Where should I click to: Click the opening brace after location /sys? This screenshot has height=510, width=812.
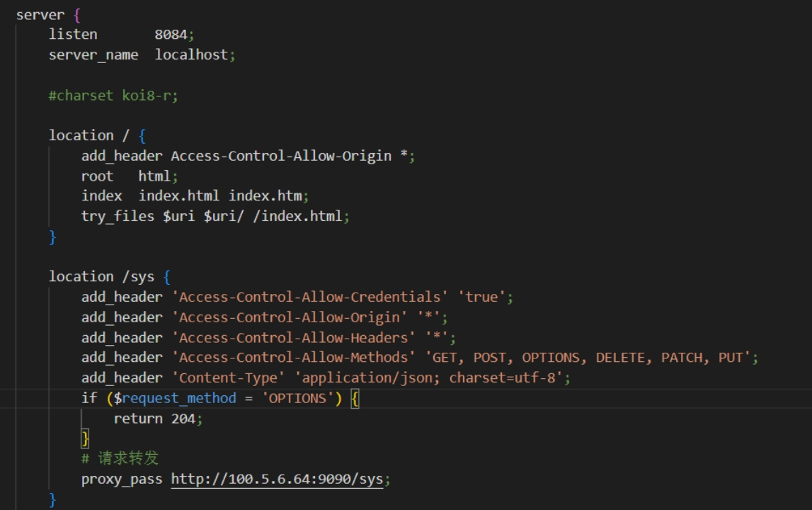(167, 277)
